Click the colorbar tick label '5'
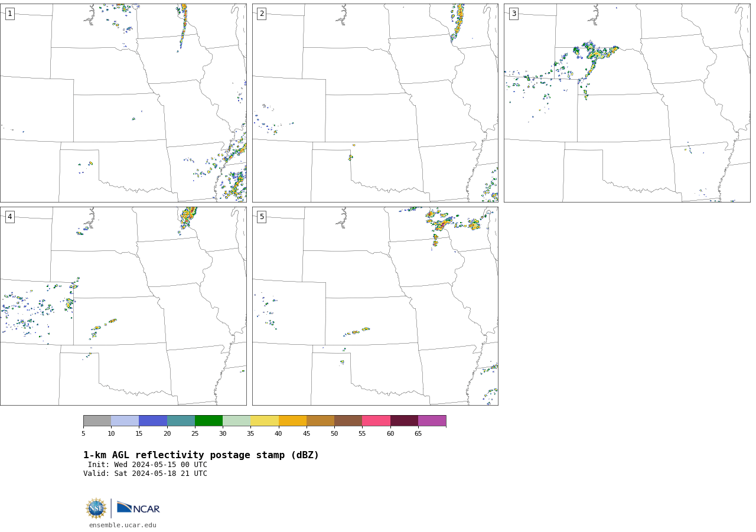 point(83,434)
